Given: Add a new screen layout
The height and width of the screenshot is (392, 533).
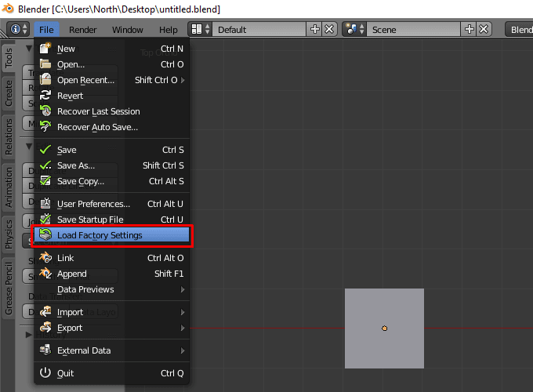Looking at the screenshot, I should click(314, 29).
